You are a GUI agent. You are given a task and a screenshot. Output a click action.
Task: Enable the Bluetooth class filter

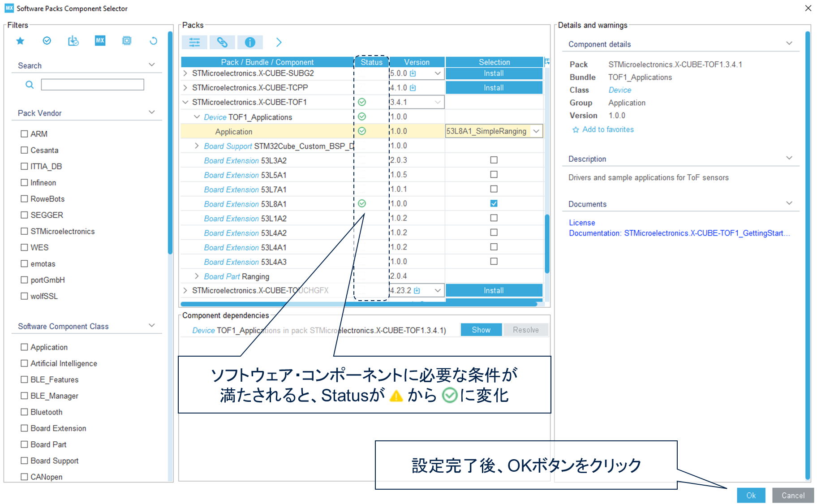click(x=24, y=412)
